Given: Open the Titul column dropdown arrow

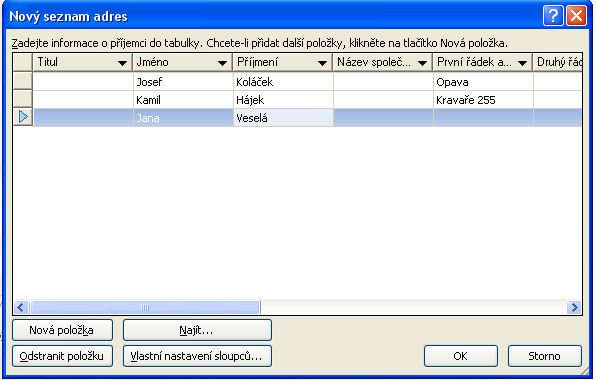Looking at the screenshot, I should [122, 63].
